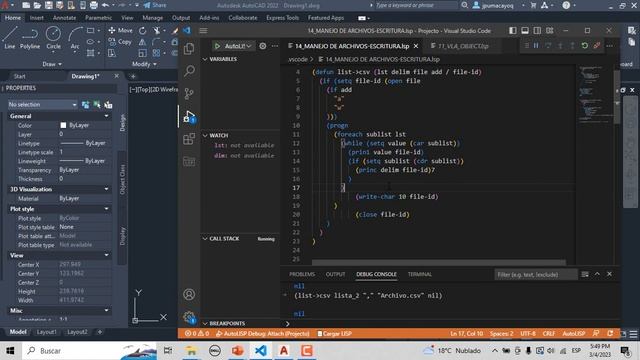
Task: Maximize debug panel with up chevron
Action: (x=597, y=274)
